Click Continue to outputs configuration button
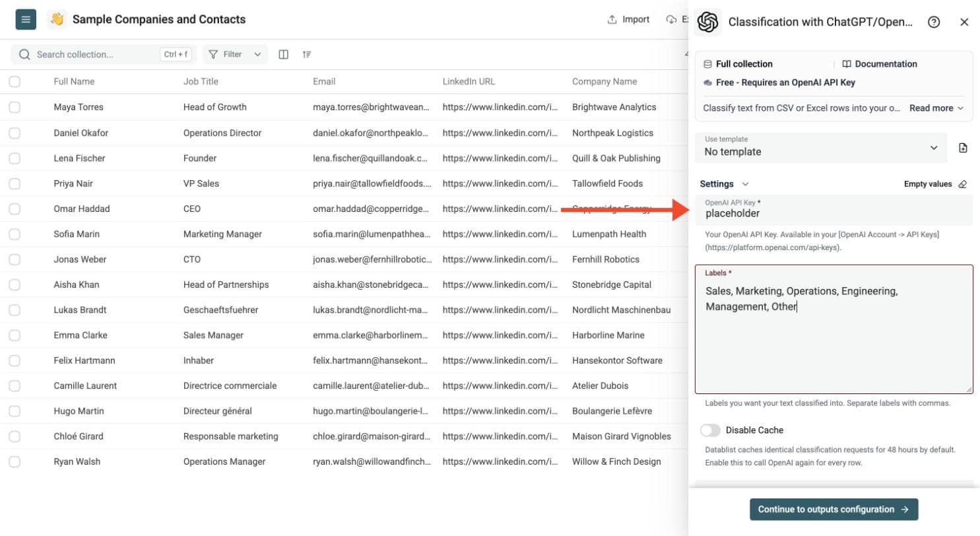980x536 pixels. tap(834, 510)
